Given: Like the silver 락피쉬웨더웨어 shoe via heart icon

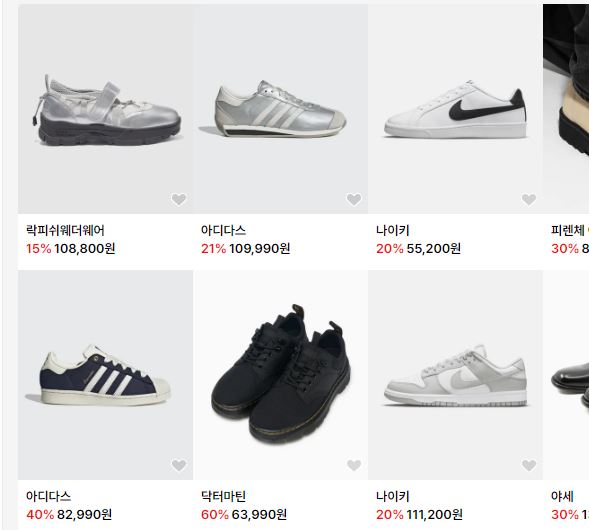Looking at the screenshot, I should point(179,199).
